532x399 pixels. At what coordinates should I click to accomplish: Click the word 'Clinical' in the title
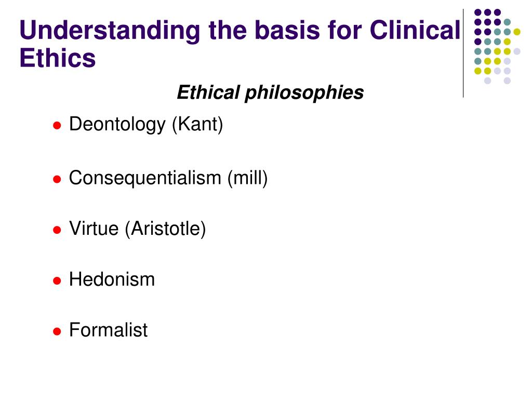click(415, 30)
